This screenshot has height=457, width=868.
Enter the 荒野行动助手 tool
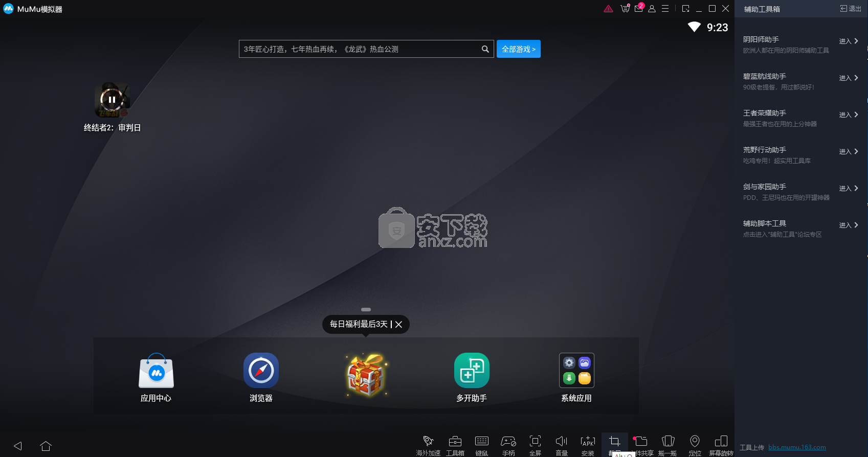pos(849,151)
